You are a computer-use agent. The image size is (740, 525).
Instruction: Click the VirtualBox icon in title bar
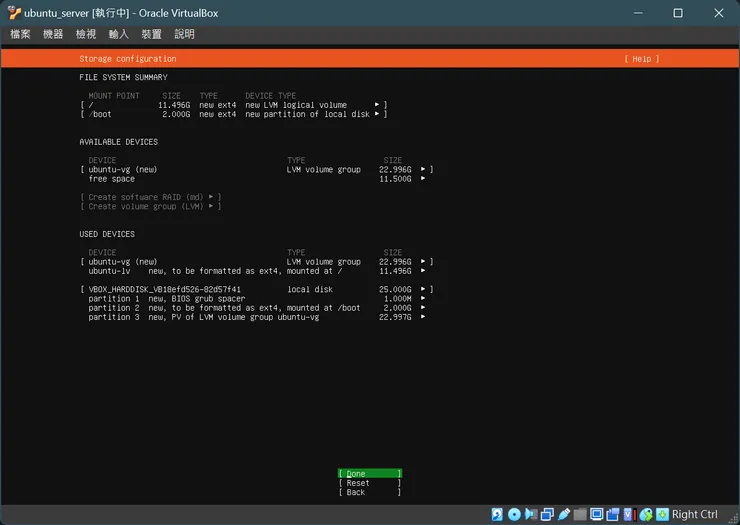pos(12,13)
